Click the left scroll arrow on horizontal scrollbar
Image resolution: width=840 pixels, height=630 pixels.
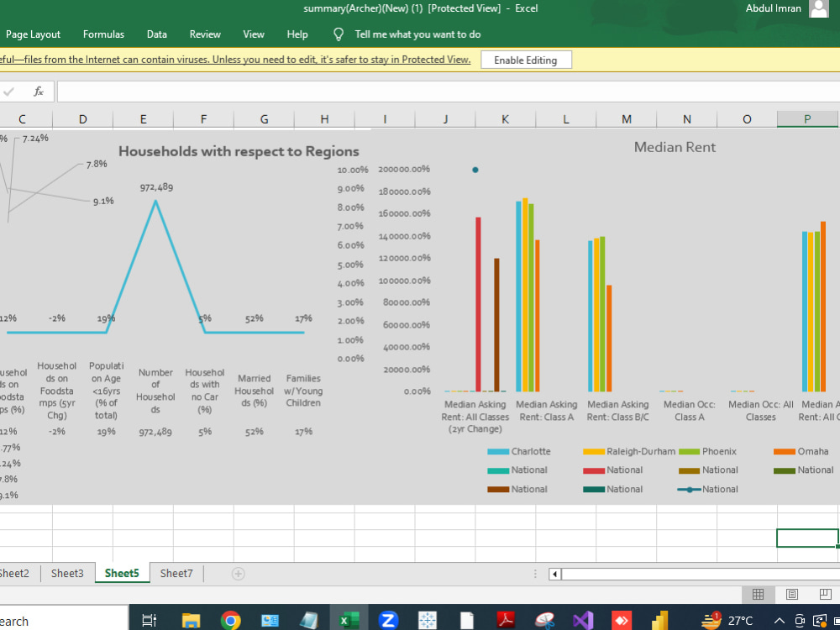(554, 574)
